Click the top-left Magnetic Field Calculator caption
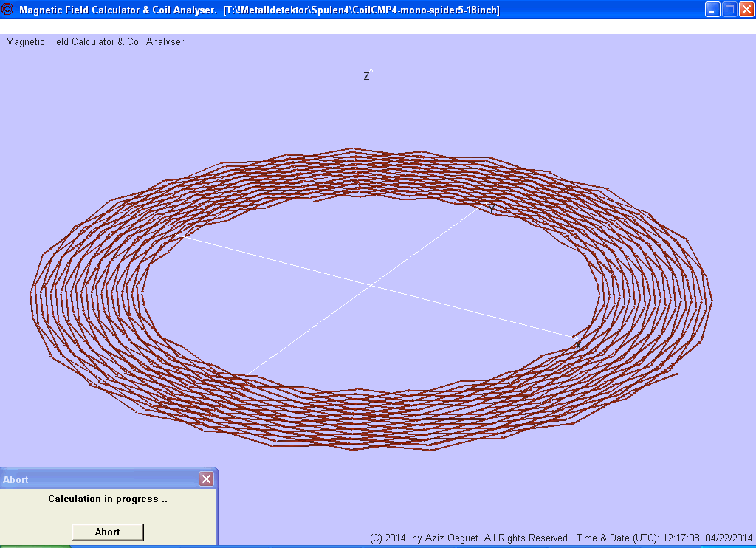 pos(96,42)
